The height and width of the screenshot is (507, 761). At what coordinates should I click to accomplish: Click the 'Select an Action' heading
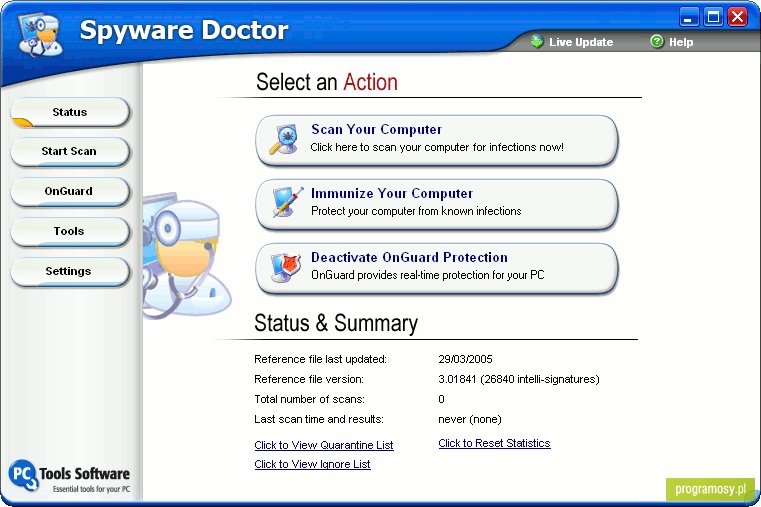pyautogui.click(x=327, y=82)
